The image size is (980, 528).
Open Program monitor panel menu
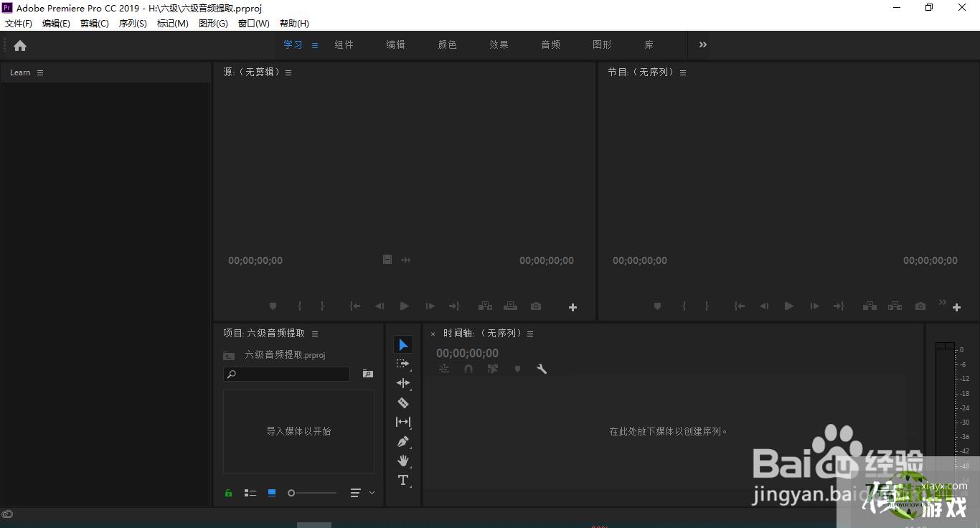click(x=683, y=72)
